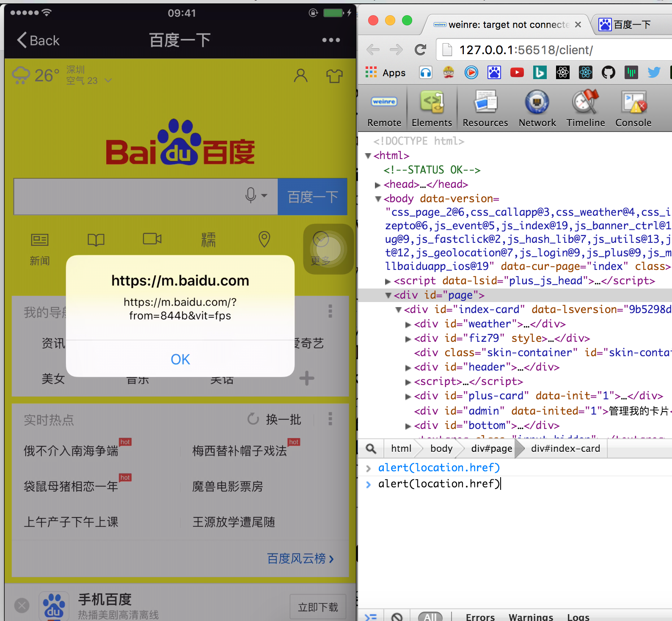Open the 百度风云榜 link

(x=300, y=558)
